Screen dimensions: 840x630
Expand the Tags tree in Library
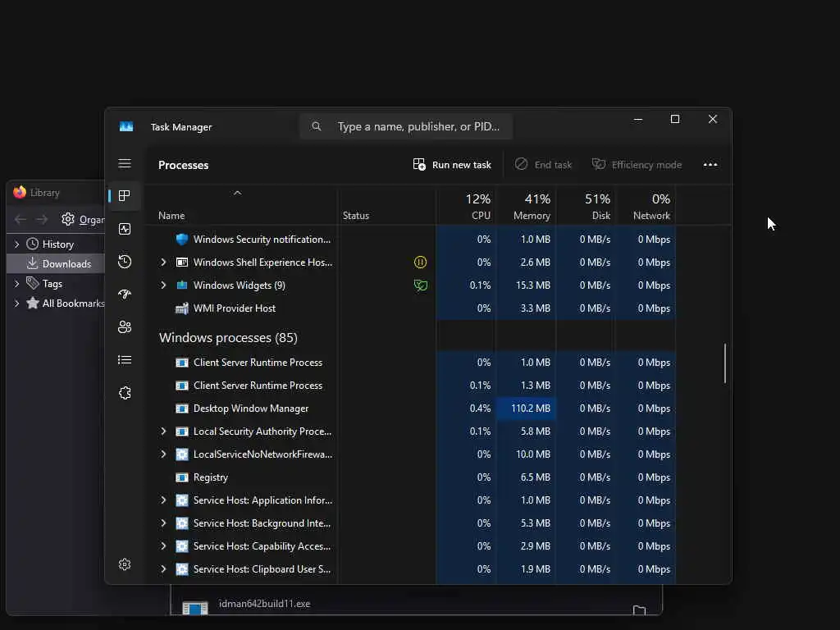[16, 283]
